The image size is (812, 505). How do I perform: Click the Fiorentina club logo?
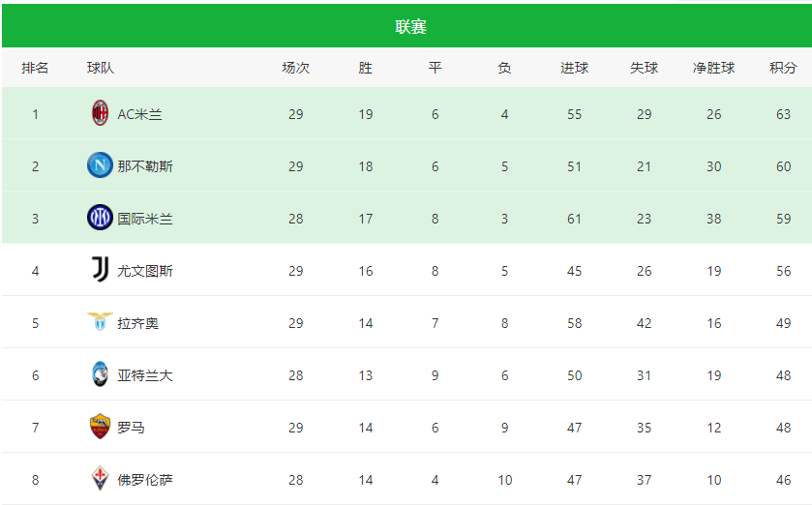click(100, 479)
